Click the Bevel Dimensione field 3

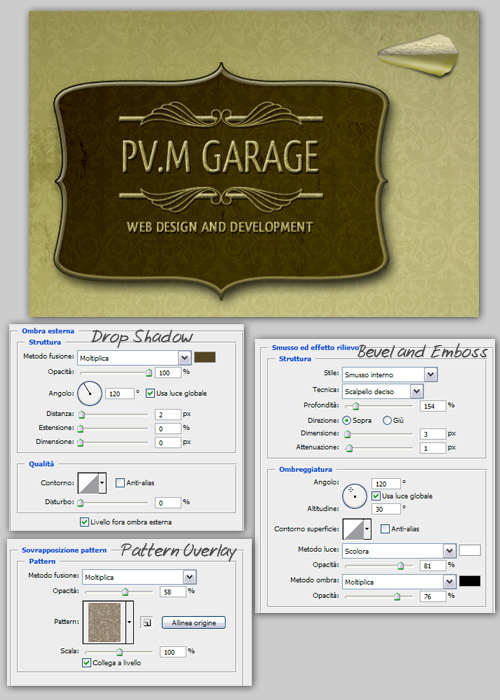(433, 434)
